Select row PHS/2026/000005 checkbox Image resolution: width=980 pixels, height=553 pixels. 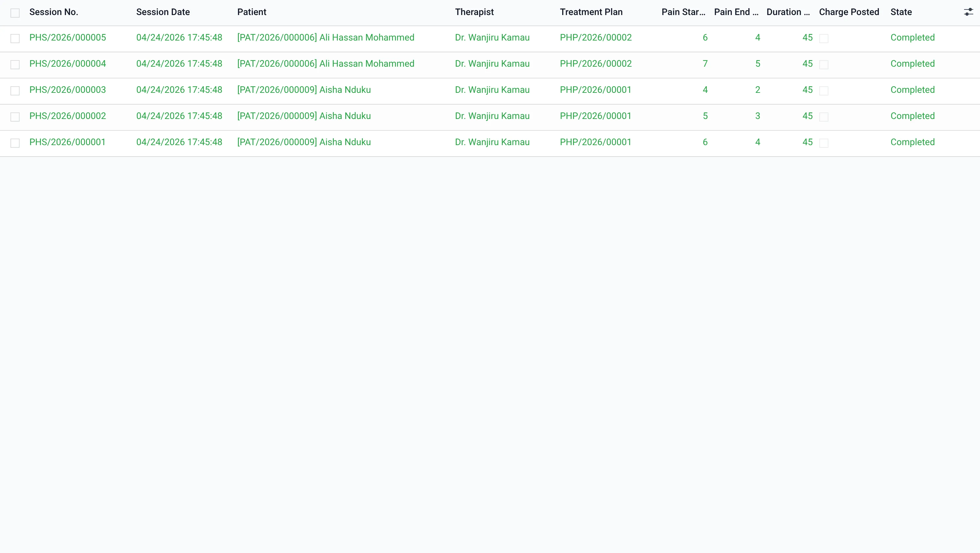tap(15, 39)
